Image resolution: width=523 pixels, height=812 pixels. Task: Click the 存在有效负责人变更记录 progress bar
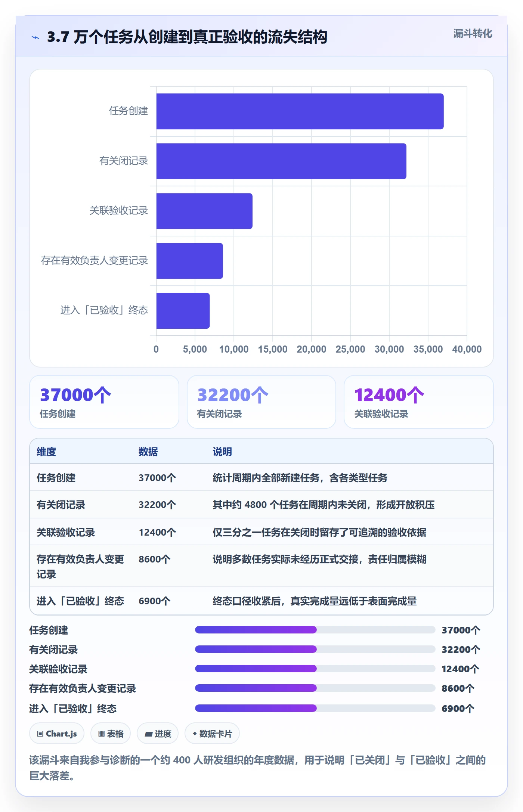pyautogui.click(x=315, y=688)
